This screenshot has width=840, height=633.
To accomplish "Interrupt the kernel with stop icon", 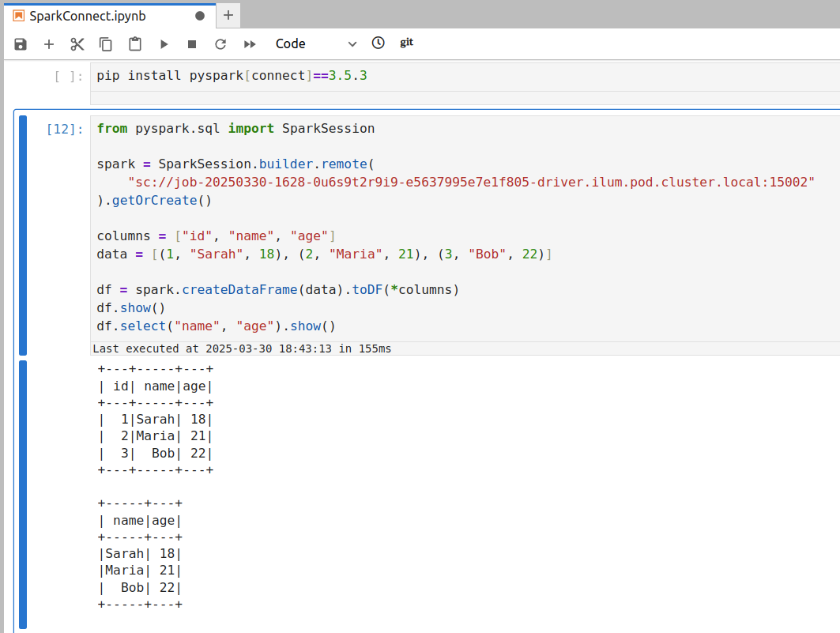I will tap(191, 43).
